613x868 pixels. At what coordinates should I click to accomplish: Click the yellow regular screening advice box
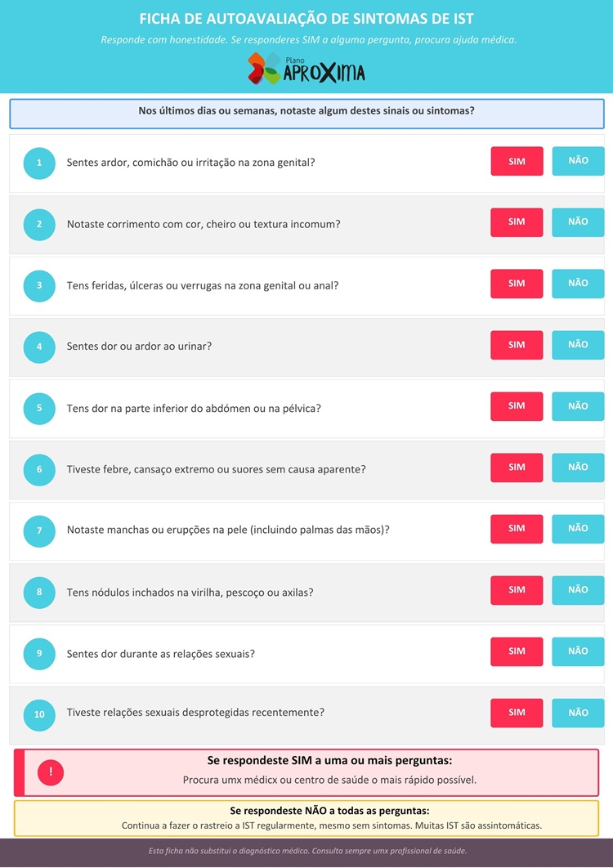306,817
